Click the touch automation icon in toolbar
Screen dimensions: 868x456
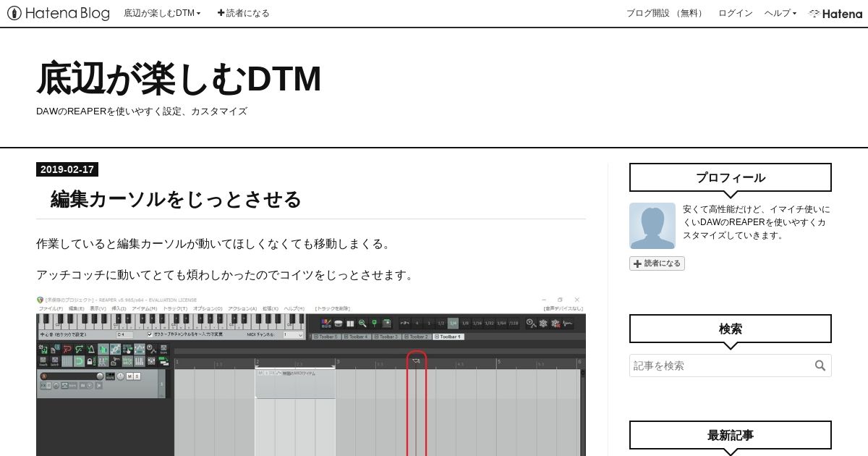coord(43,361)
